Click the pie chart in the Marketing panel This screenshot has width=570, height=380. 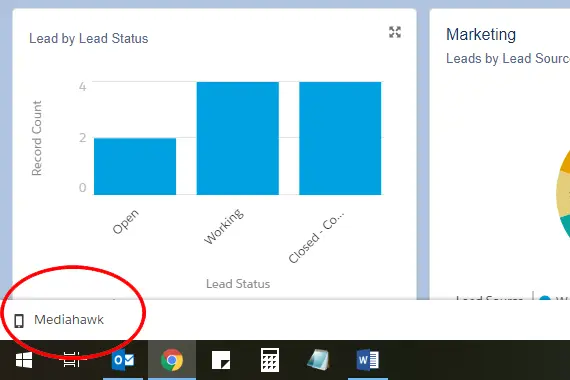[563, 193]
